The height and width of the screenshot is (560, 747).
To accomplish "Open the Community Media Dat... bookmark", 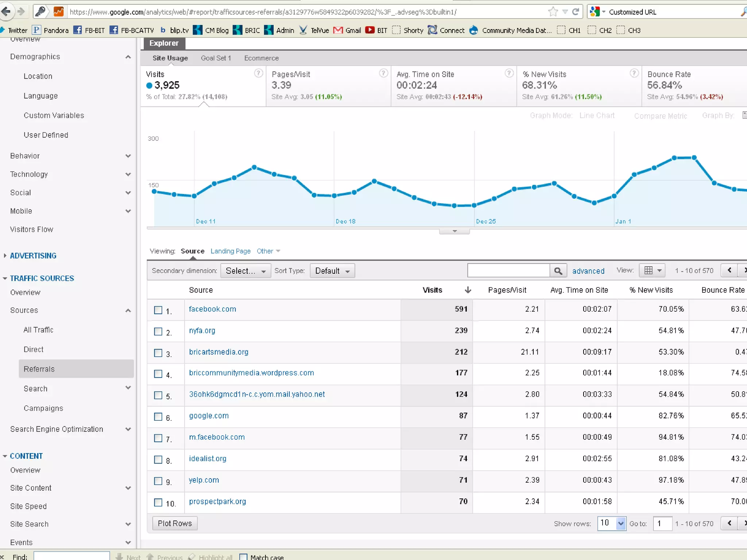I will pyautogui.click(x=511, y=30).
